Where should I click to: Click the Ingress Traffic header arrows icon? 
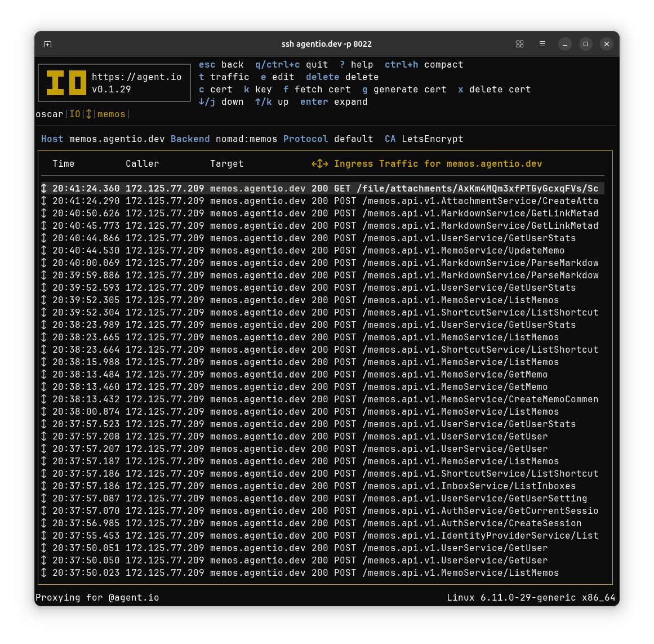(x=320, y=164)
